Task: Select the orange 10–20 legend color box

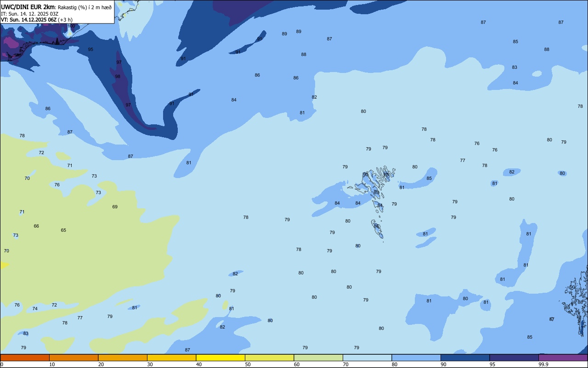Action: pyautogui.click(x=73, y=357)
